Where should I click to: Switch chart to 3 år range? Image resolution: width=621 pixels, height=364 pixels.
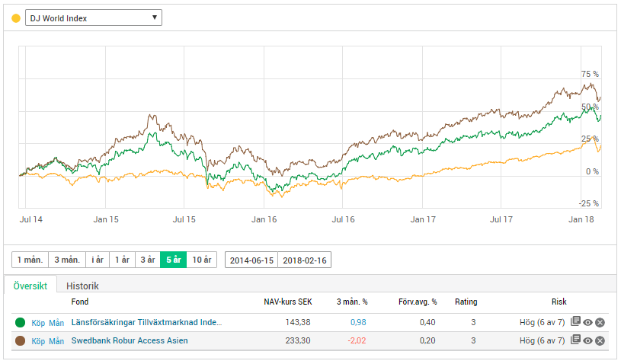(147, 260)
